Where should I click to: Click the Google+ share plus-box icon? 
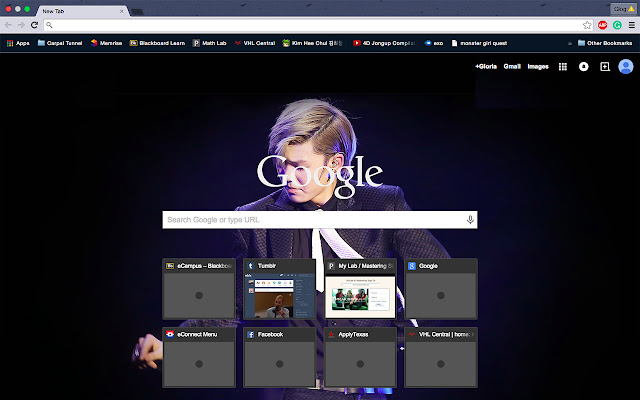point(605,67)
